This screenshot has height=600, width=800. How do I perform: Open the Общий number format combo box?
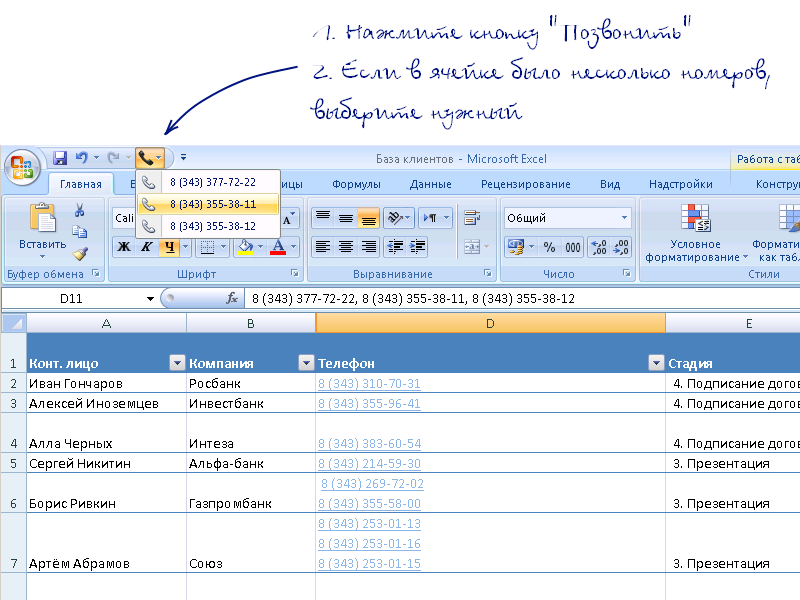click(567, 218)
